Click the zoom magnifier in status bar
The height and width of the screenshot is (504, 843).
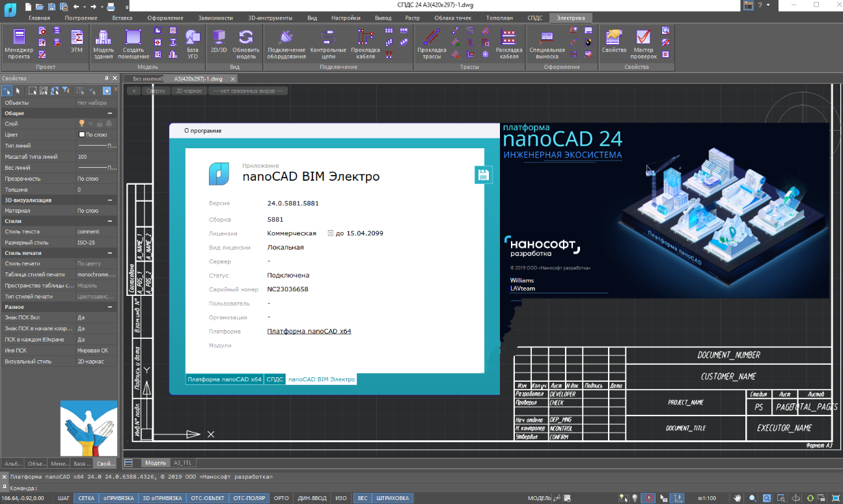[753, 498]
